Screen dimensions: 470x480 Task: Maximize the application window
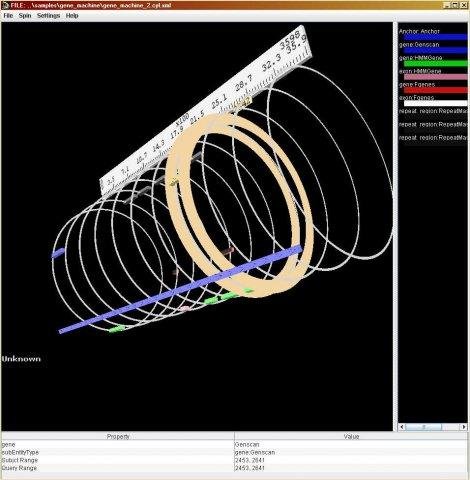pos(456,5)
